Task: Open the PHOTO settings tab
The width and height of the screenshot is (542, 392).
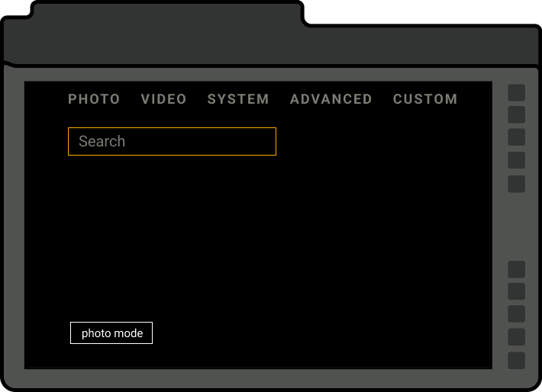Action: [94, 99]
